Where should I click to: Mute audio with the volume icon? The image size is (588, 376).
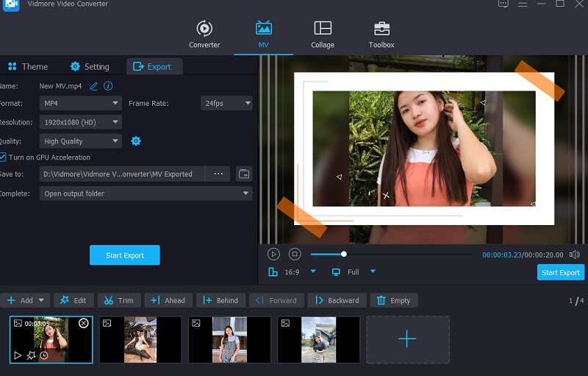[574, 255]
